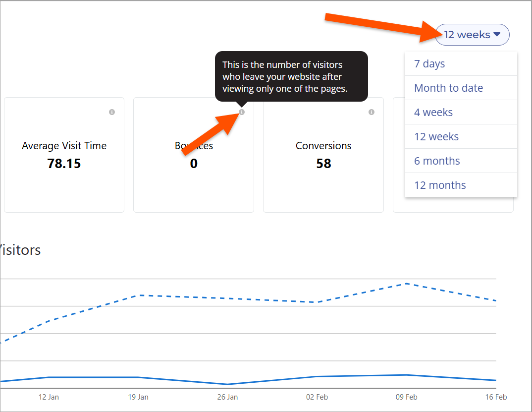Click the dropdown caret next to 12 weeks
The image size is (532, 412).
[497, 34]
